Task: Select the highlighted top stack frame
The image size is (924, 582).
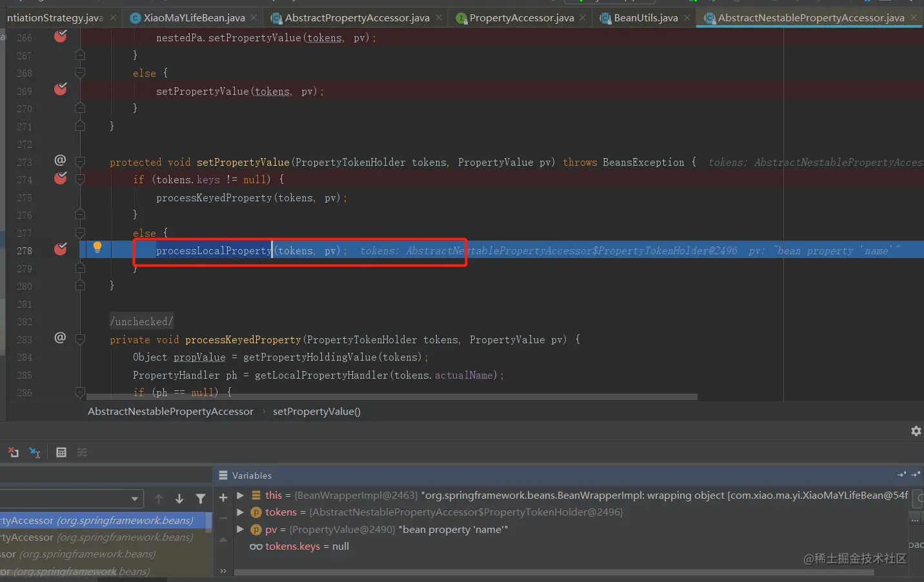Action: click(x=103, y=521)
